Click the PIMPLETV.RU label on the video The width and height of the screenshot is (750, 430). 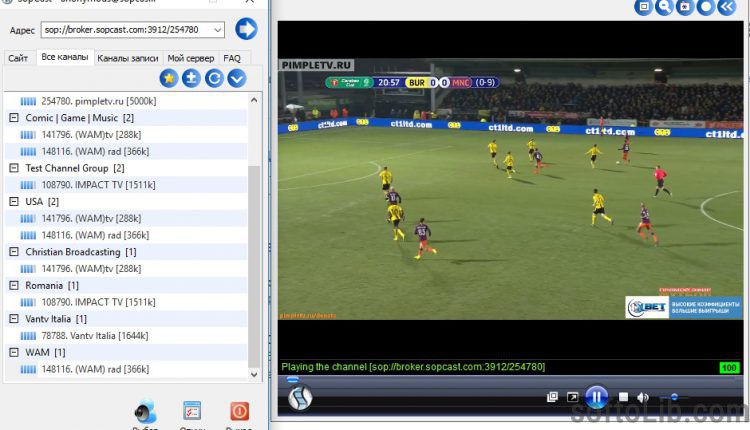pyautogui.click(x=316, y=65)
